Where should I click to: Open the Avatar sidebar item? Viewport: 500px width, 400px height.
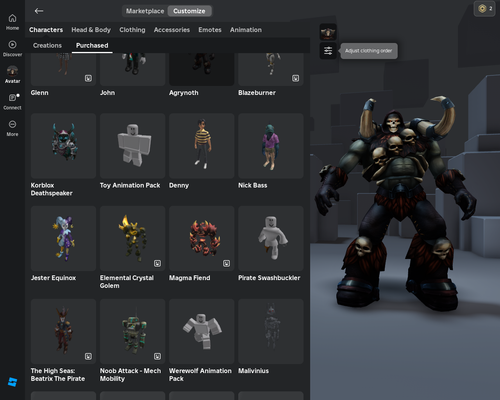coord(12,75)
